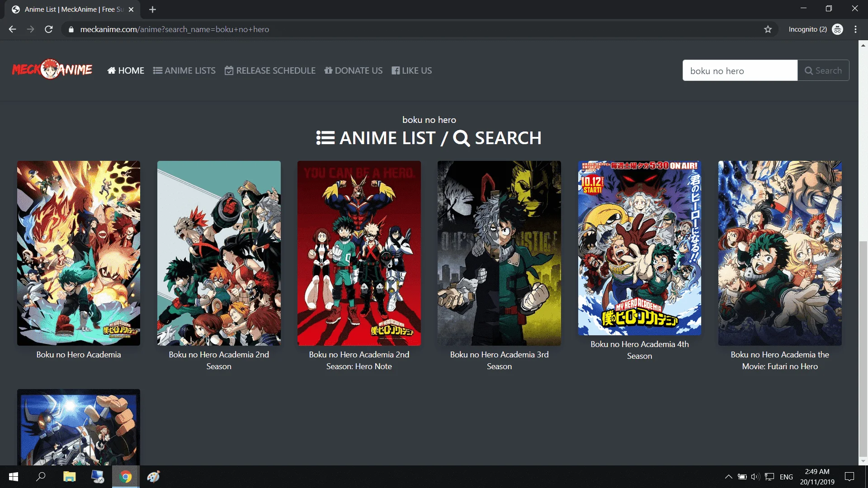The width and height of the screenshot is (868, 488).
Task: Open the Chrome three-dot menu
Action: pyautogui.click(x=855, y=29)
